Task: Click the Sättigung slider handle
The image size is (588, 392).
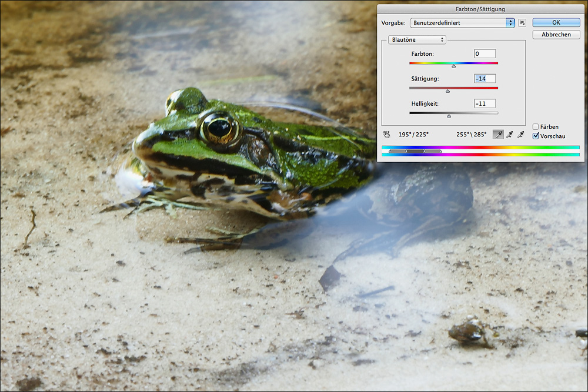Action: point(447,91)
